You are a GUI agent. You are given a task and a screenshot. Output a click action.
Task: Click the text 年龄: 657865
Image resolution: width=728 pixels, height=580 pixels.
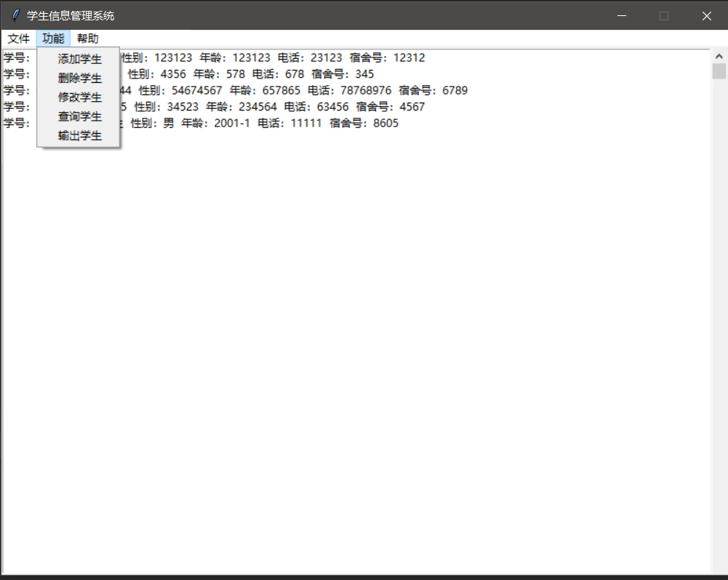tap(265, 90)
